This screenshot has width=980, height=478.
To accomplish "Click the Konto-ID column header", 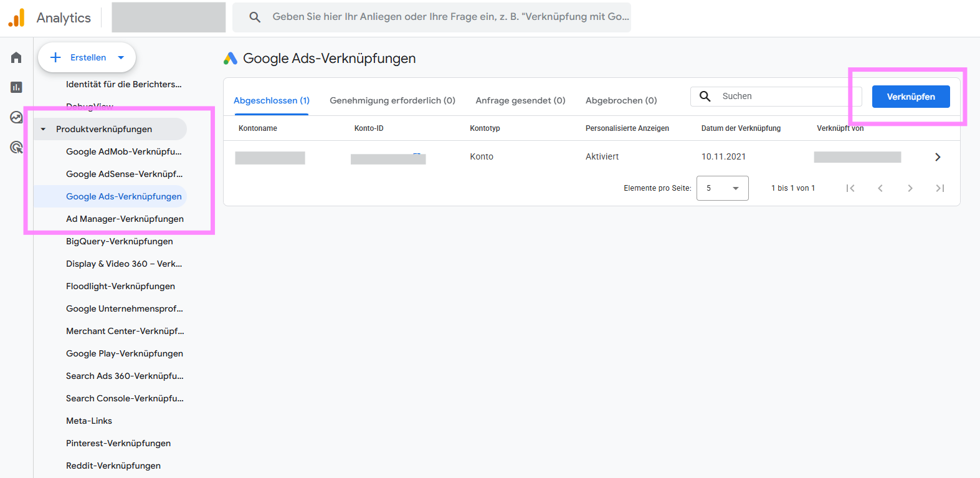I will [369, 128].
